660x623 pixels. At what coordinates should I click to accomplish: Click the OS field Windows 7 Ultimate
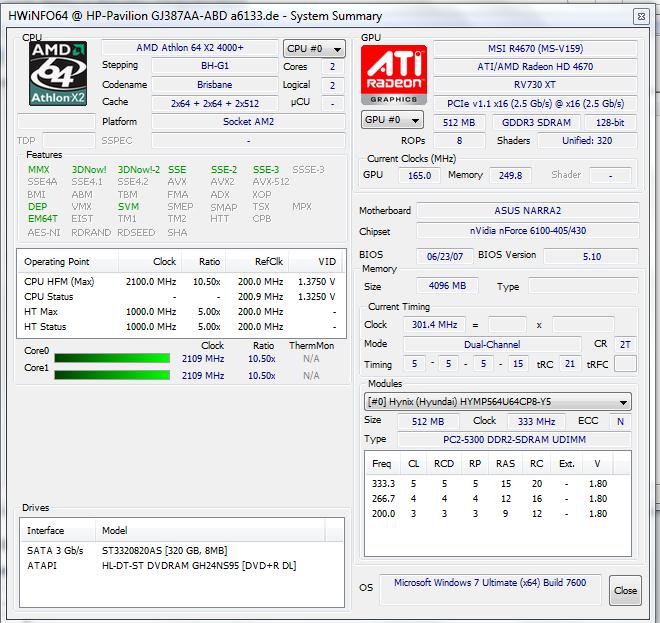(x=490, y=589)
